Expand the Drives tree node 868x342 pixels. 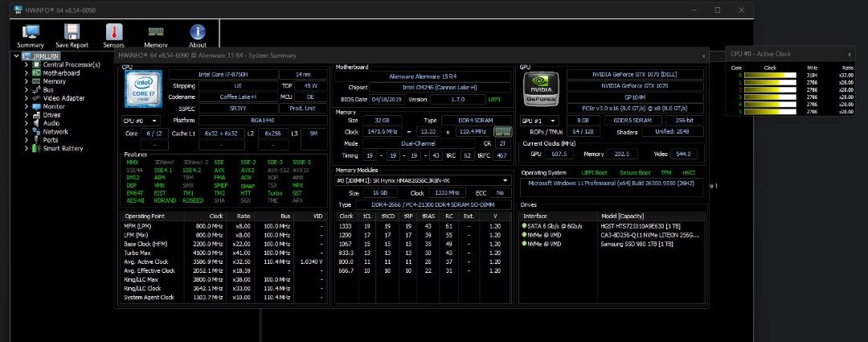pyautogui.click(x=26, y=115)
